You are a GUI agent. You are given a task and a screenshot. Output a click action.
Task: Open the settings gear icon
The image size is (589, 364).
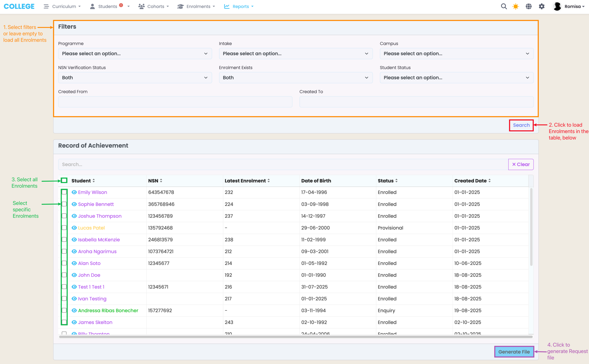(x=542, y=6)
